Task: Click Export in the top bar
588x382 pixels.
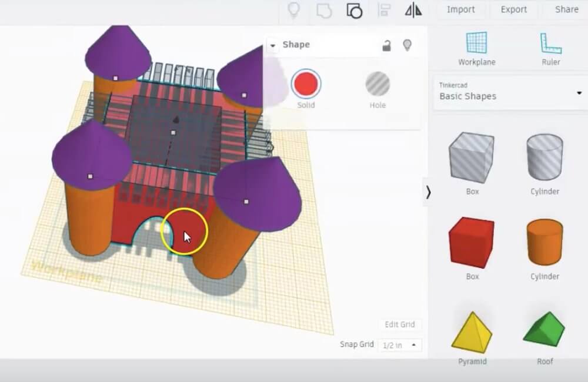Action: (x=513, y=9)
